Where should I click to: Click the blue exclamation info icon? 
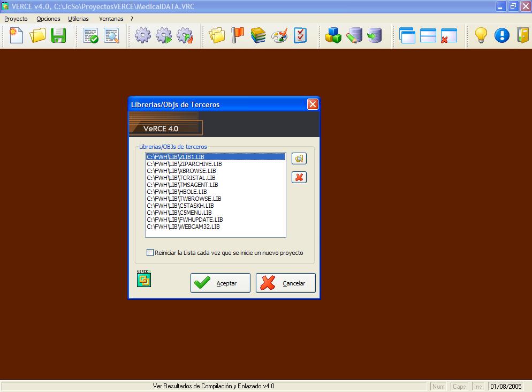tap(501, 36)
